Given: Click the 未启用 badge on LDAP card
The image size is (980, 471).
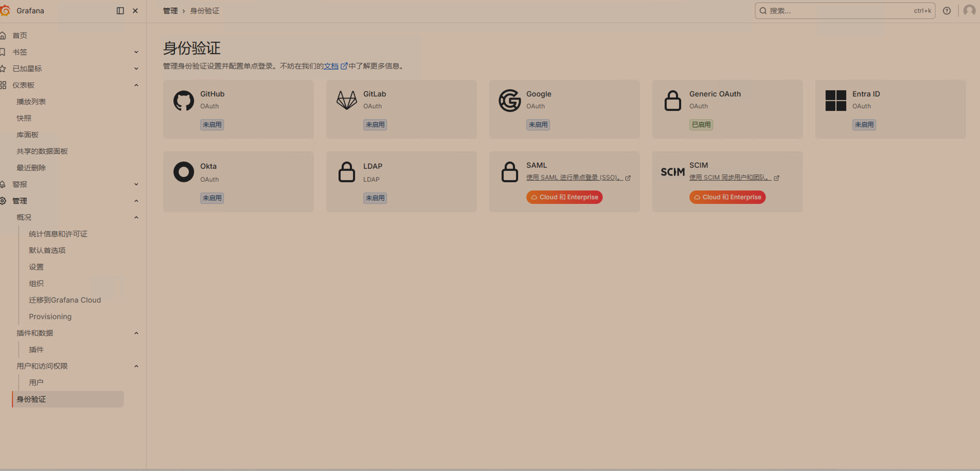Looking at the screenshot, I should point(375,198).
